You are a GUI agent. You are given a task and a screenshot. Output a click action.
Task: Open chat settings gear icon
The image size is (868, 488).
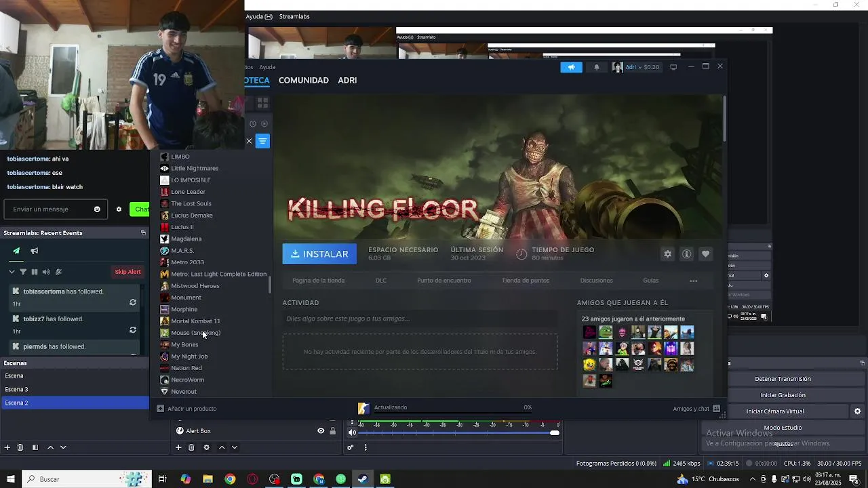[x=119, y=209]
